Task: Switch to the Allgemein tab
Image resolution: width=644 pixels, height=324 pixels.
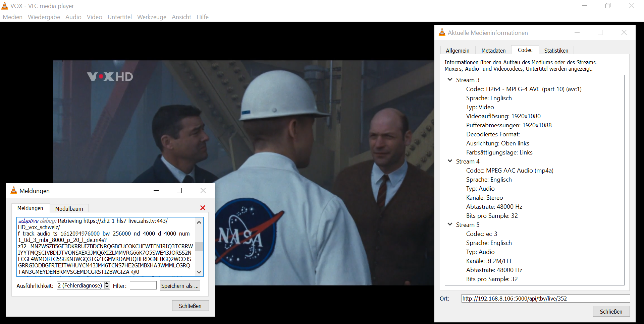Action: (x=458, y=51)
